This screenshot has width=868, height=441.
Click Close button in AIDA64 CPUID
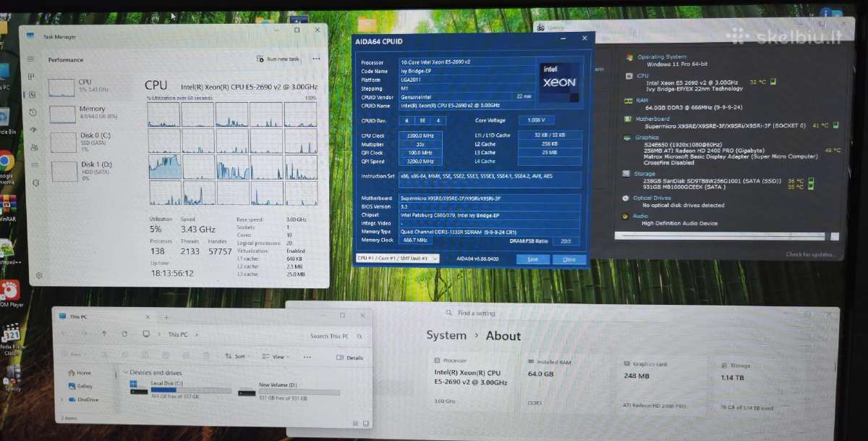pos(569,259)
